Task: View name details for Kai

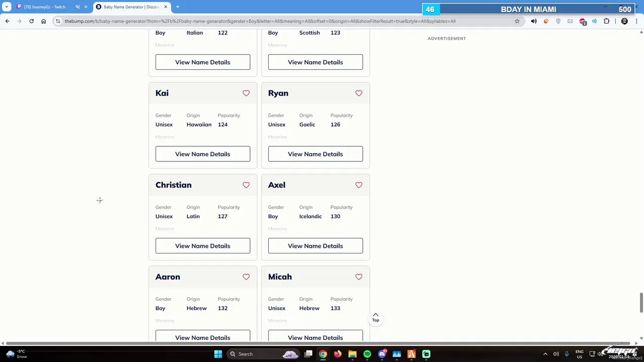Action: click(203, 154)
